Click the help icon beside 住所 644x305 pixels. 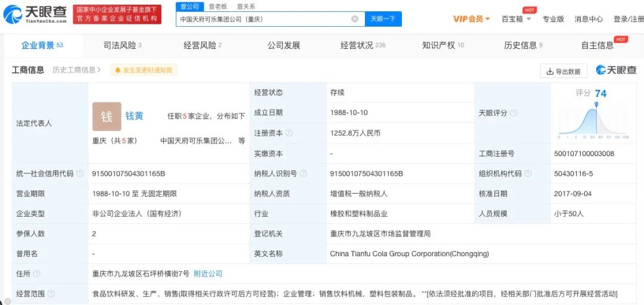coord(36,274)
